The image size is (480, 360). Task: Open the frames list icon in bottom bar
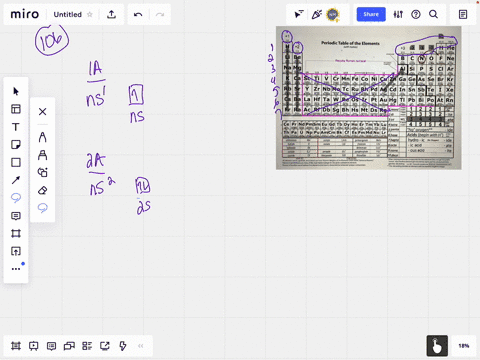click(x=16, y=346)
